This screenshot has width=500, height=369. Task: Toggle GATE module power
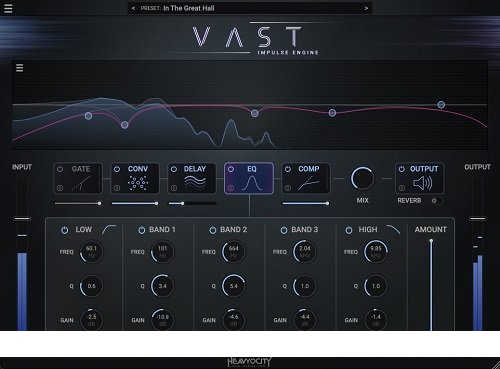[60, 169]
